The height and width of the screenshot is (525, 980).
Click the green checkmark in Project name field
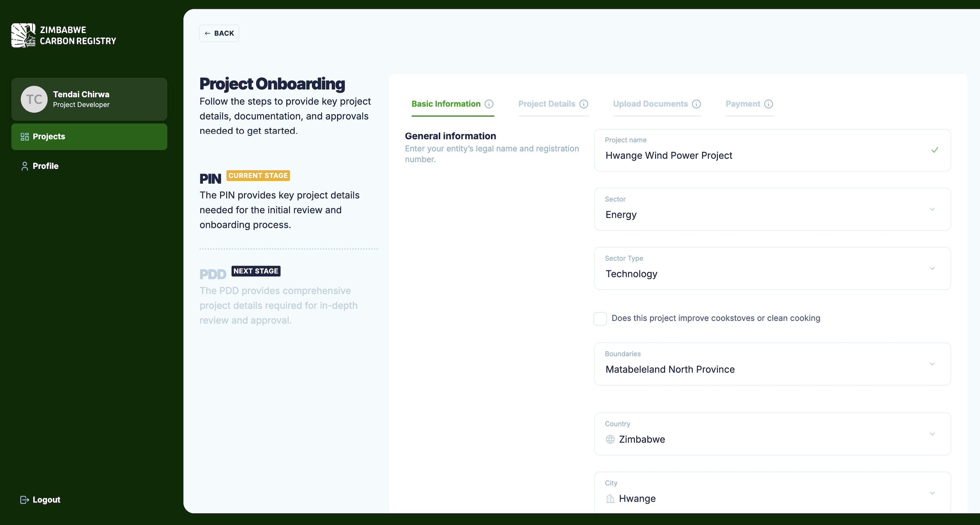[x=935, y=150]
